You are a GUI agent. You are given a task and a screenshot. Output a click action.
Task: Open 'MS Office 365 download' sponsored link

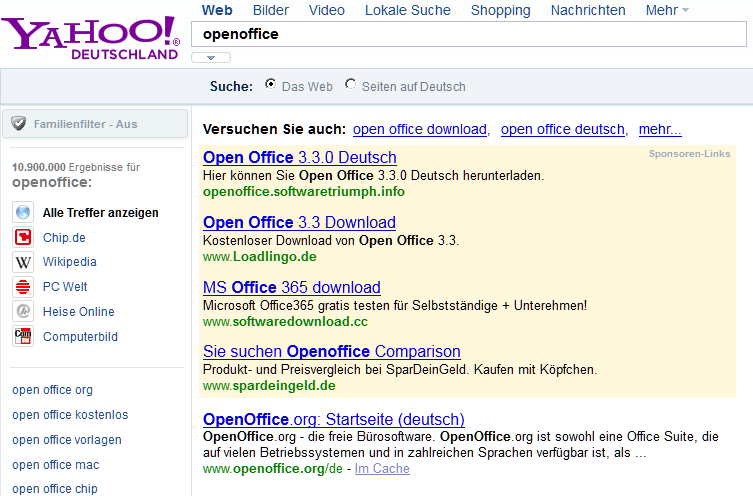291,287
